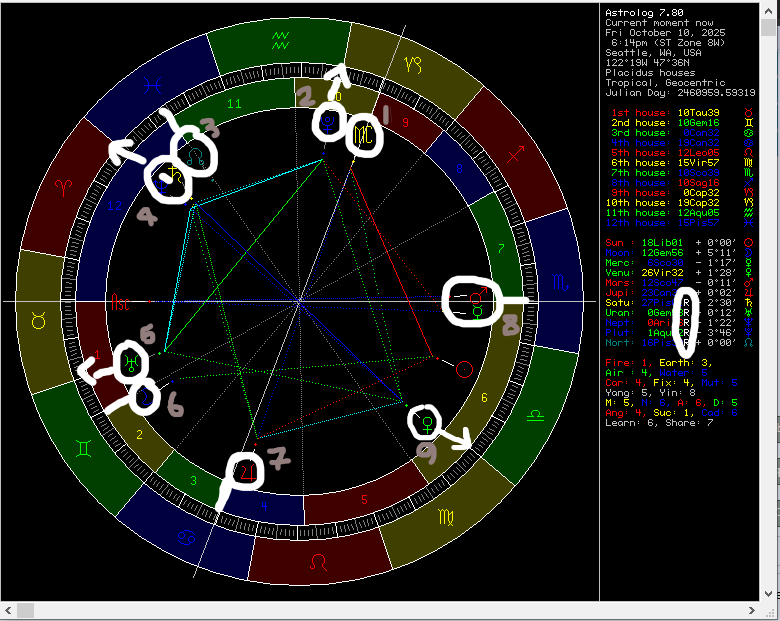Select the Sagittarius arrow glyph on zodiac ring
This screenshot has width=780, height=621.
pos(517,153)
